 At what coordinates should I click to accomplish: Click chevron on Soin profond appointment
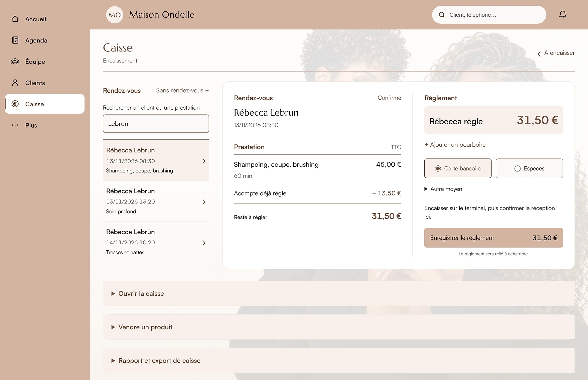204,202
